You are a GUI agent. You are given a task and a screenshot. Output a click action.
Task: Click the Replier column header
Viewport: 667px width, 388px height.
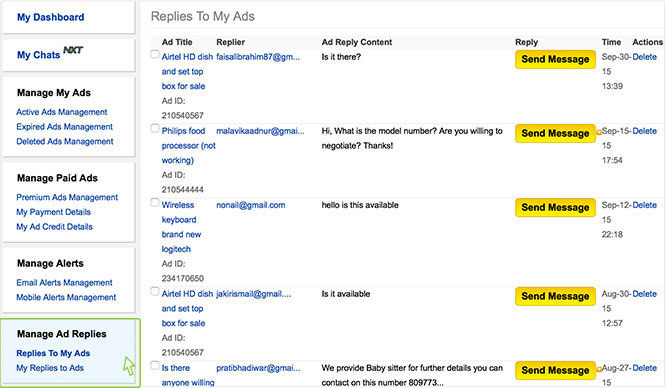click(x=231, y=42)
